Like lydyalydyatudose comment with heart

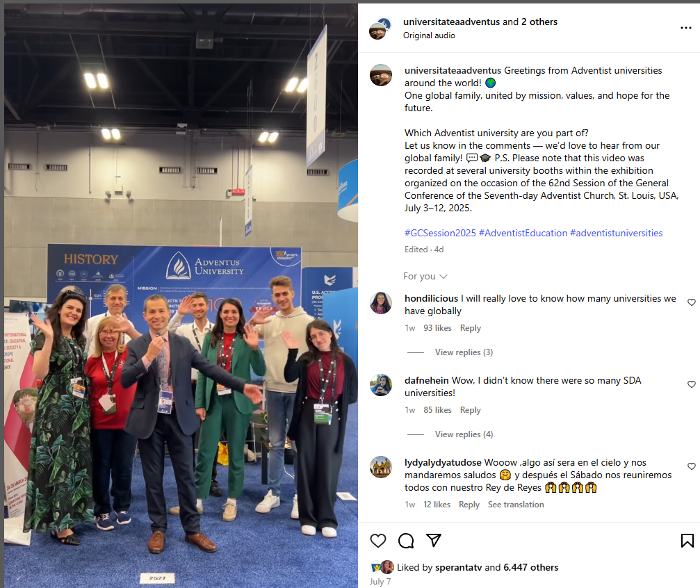click(692, 466)
